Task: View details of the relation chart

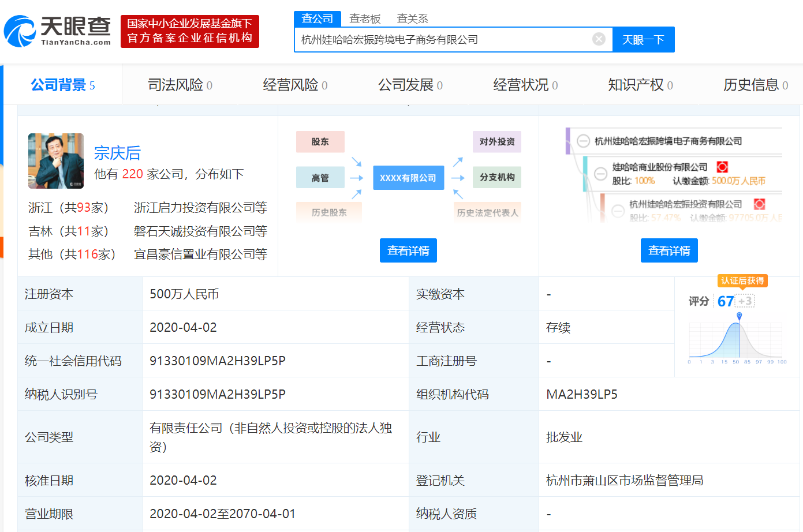Action: [x=408, y=250]
